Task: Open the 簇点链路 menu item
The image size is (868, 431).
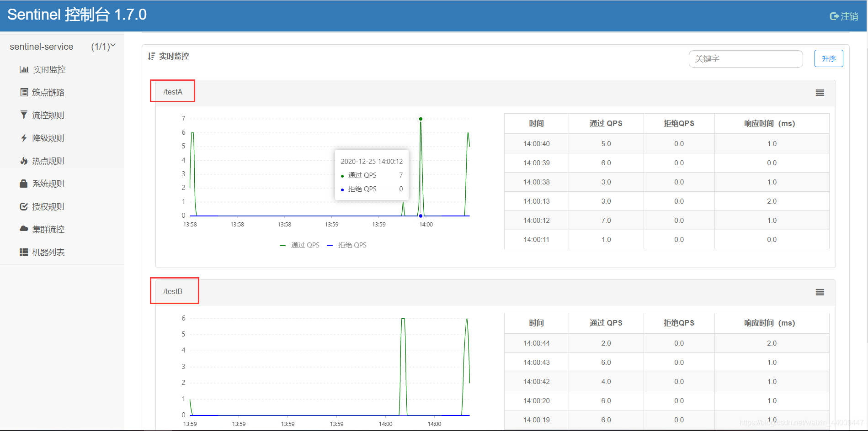Action: point(48,92)
